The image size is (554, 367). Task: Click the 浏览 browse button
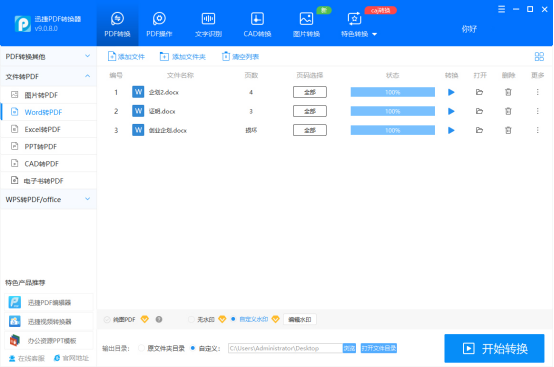pos(349,348)
